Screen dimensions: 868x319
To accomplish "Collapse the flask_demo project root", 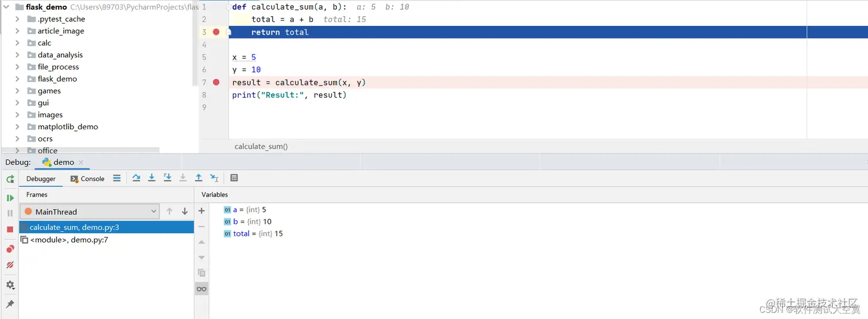I will pyautogui.click(x=6, y=7).
